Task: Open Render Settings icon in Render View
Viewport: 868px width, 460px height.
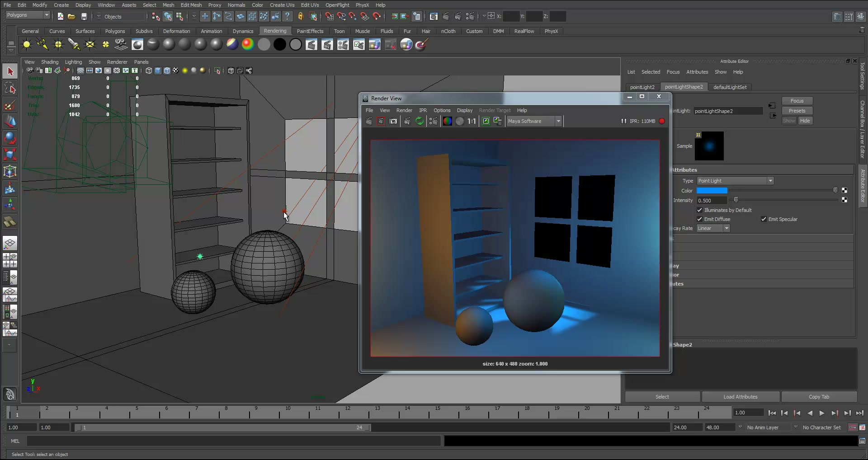Action: pyautogui.click(x=433, y=121)
